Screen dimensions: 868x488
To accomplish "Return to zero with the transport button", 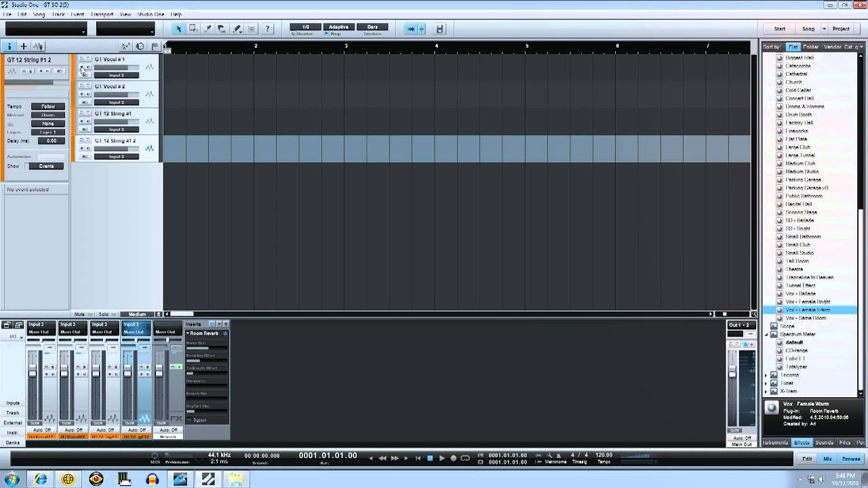I will [418, 458].
